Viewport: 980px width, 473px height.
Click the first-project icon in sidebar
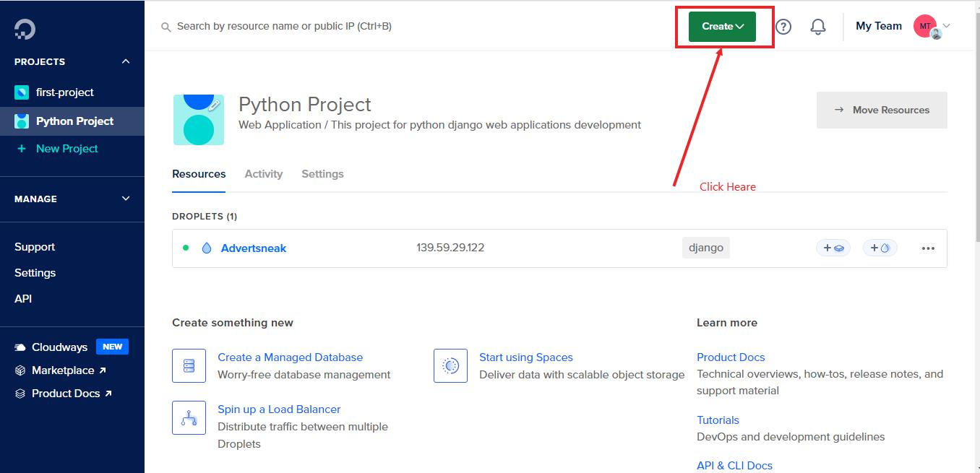[22, 92]
